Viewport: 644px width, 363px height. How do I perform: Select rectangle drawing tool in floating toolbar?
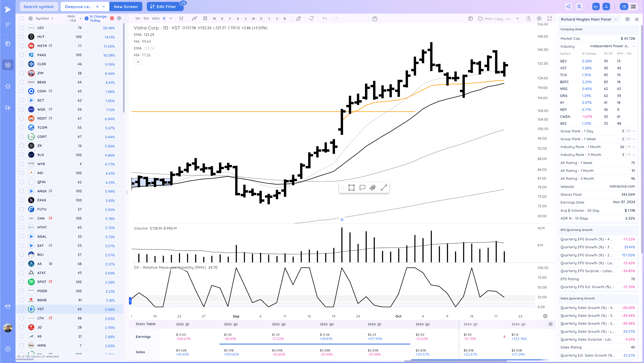click(351, 188)
